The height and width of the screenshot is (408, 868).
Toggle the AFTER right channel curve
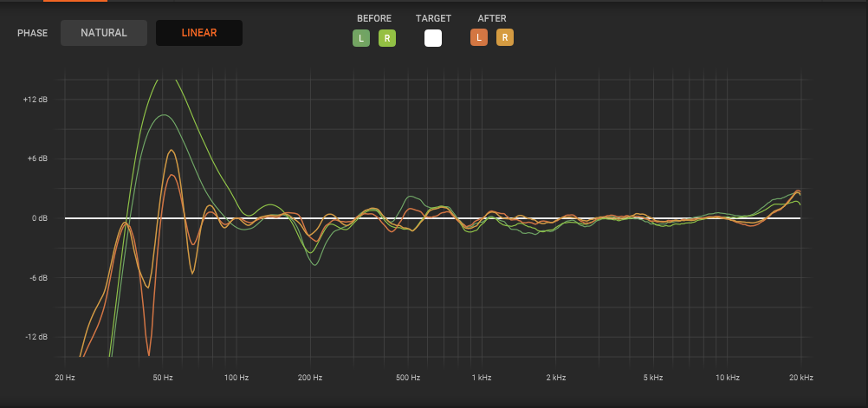(x=505, y=38)
